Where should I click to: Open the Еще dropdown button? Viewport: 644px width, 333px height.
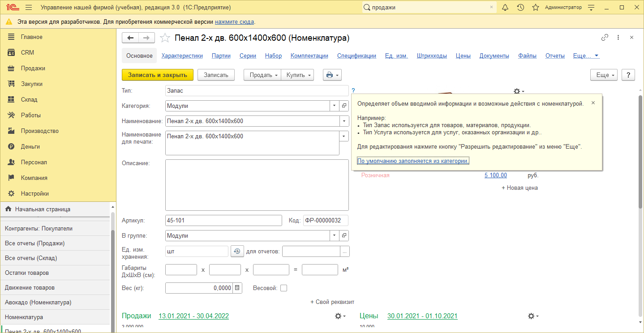point(604,75)
